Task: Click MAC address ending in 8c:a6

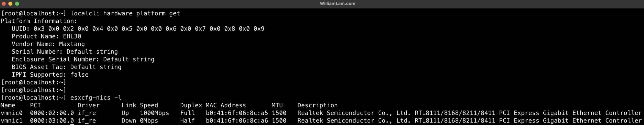Action: click(x=237, y=121)
